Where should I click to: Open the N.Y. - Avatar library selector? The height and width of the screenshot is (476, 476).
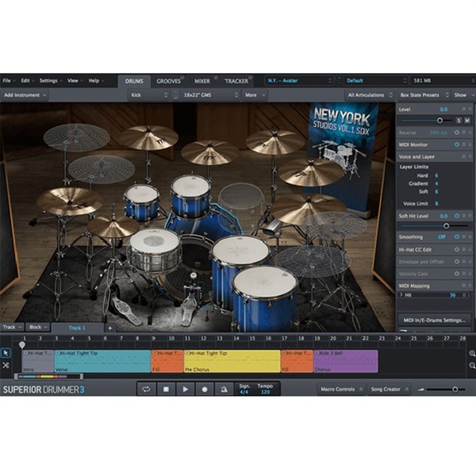299,81
